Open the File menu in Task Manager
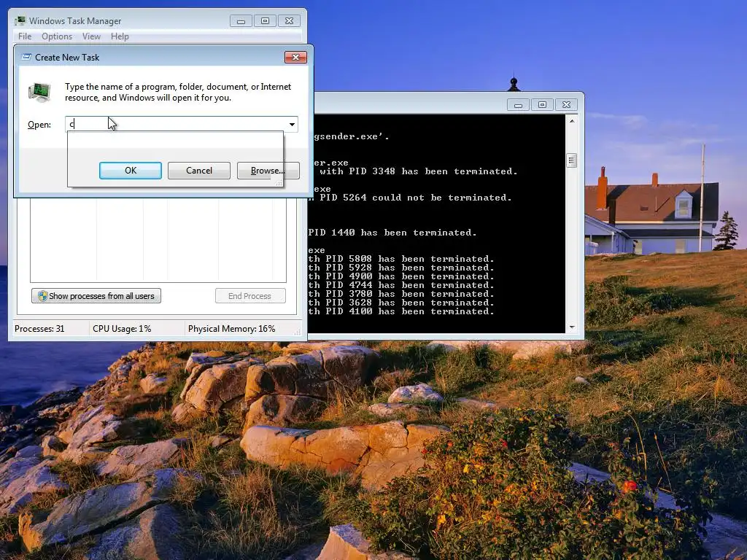Image resolution: width=747 pixels, height=560 pixels. [x=25, y=36]
